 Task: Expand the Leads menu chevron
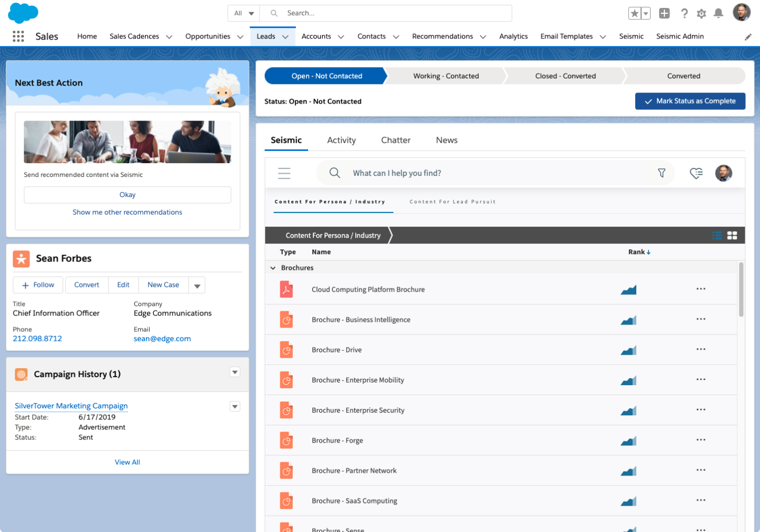285,37
